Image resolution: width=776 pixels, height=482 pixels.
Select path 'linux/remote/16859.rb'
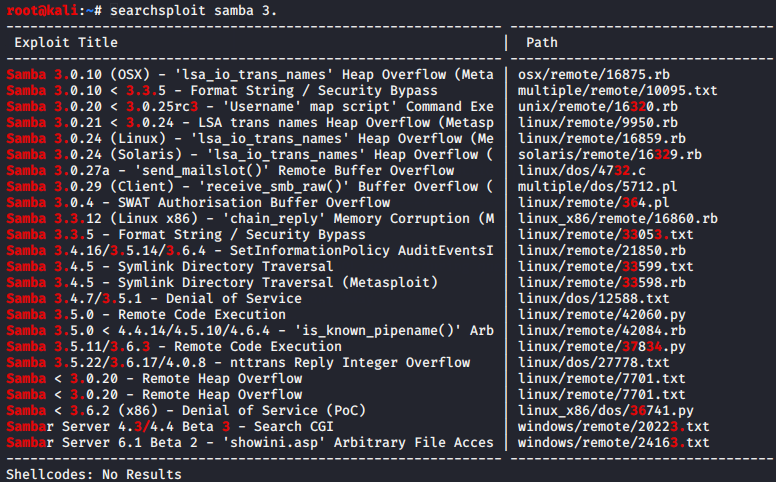[x=601, y=139]
